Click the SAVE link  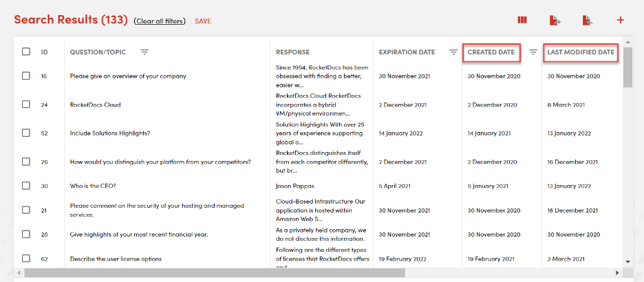click(203, 21)
